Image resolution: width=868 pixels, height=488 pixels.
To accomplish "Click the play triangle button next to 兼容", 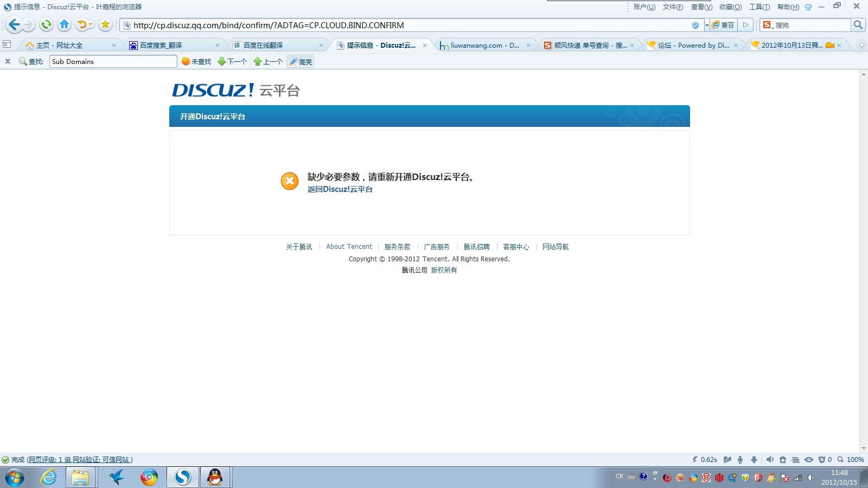I will coord(746,25).
